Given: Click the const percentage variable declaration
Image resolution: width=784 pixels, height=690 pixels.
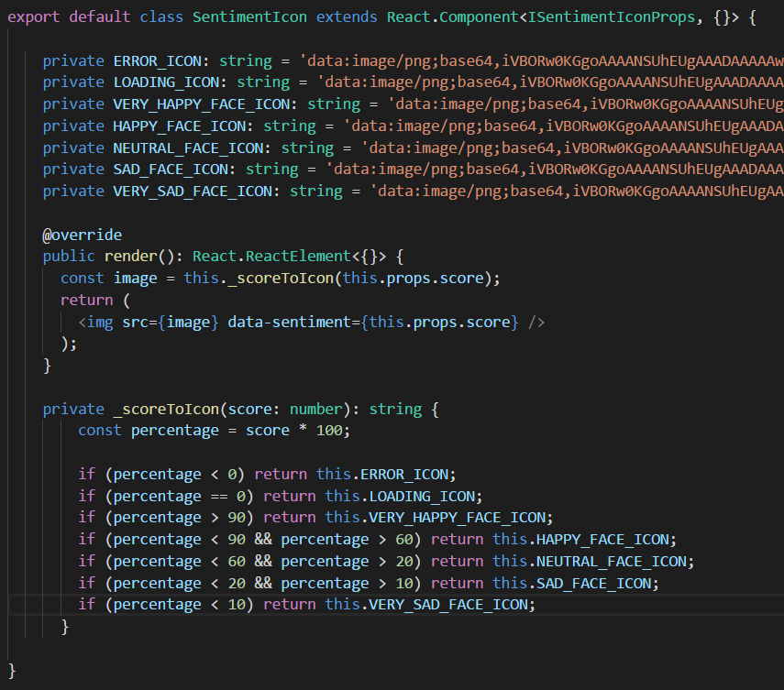Looking at the screenshot, I should [x=175, y=431].
